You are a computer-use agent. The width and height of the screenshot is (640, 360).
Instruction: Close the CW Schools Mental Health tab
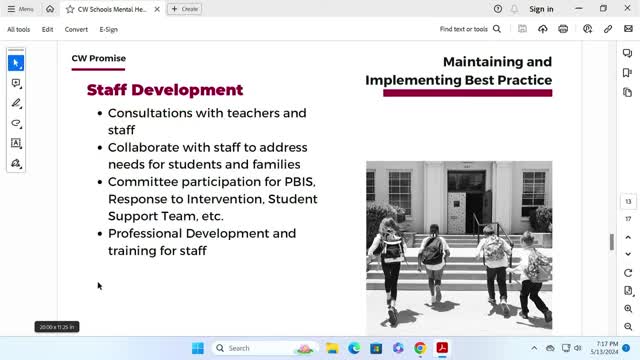(157, 9)
